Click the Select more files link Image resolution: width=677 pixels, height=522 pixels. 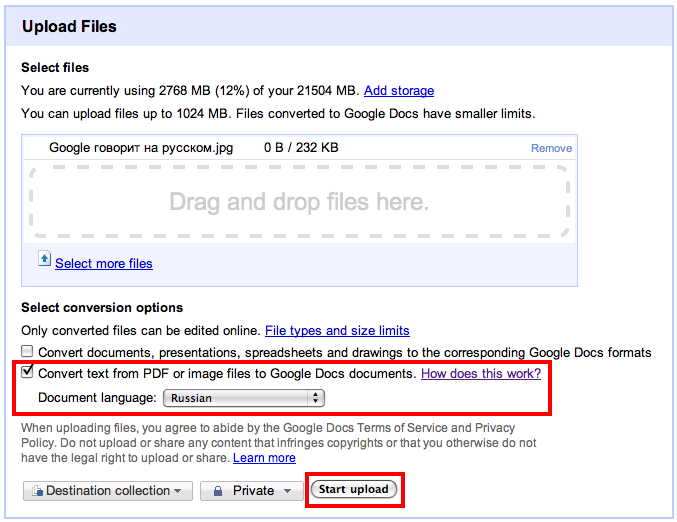click(x=104, y=263)
